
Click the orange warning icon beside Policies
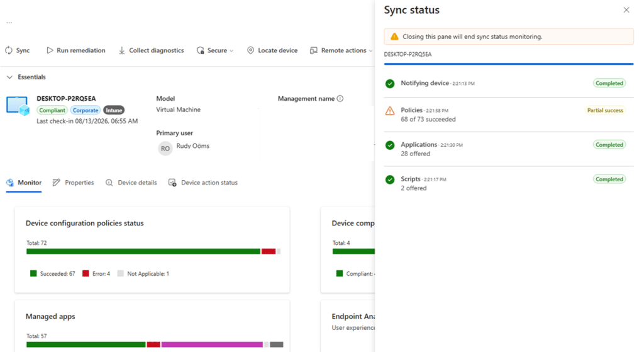pyautogui.click(x=390, y=111)
